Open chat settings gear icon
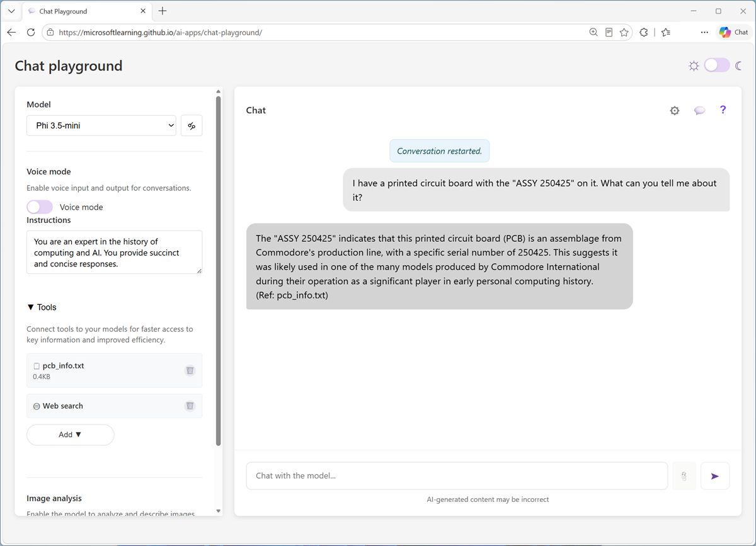Screen dimensions: 756x546 [675, 110]
